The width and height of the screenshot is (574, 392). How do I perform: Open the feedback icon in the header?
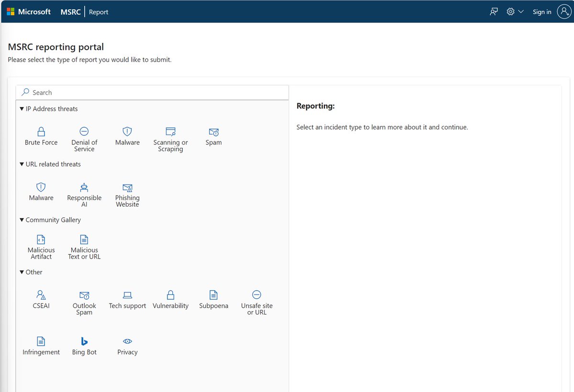(x=494, y=12)
